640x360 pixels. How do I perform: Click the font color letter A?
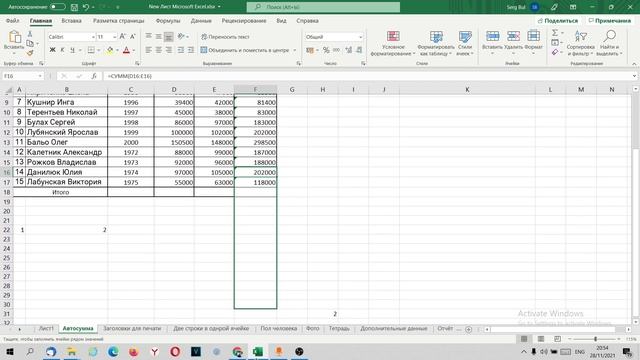(x=126, y=50)
